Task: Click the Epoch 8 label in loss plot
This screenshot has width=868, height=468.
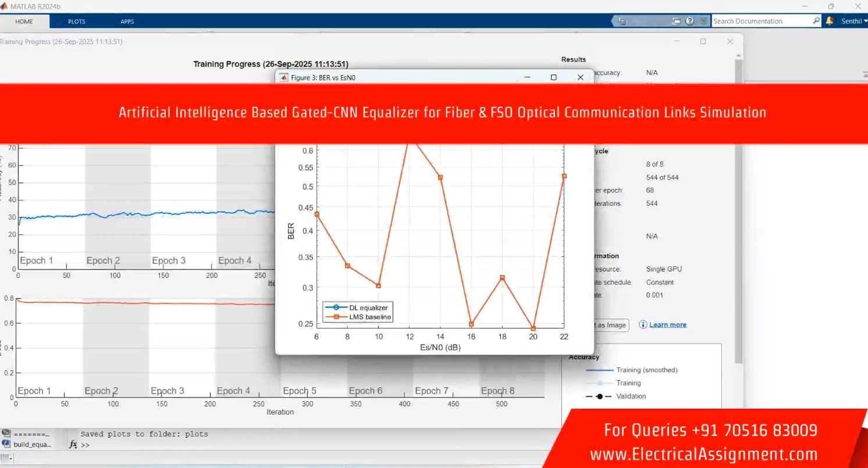Action: [497, 391]
